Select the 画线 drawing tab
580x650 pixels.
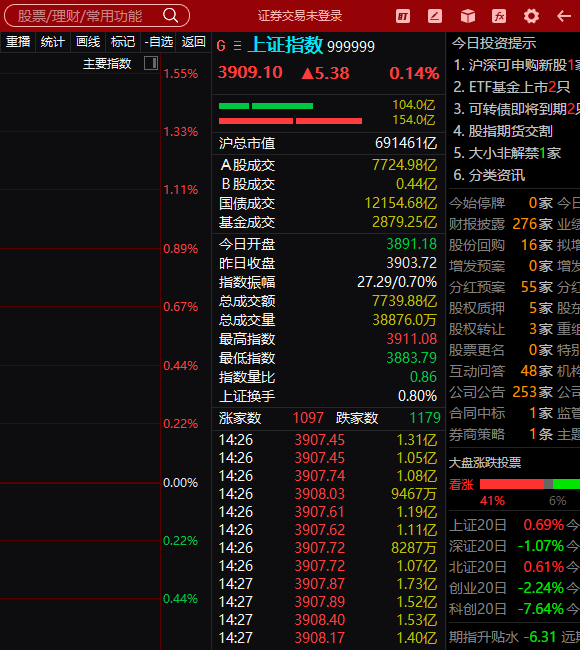tap(88, 42)
